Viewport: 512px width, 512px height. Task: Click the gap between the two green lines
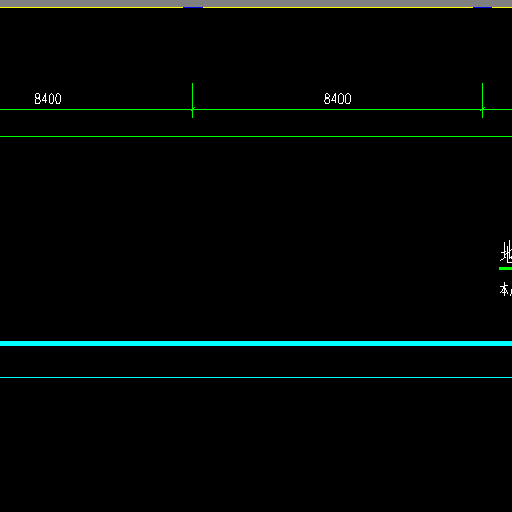(x=256, y=123)
